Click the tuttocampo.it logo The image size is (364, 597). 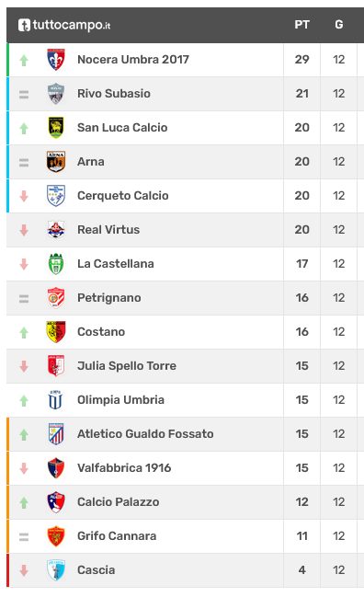64,25
